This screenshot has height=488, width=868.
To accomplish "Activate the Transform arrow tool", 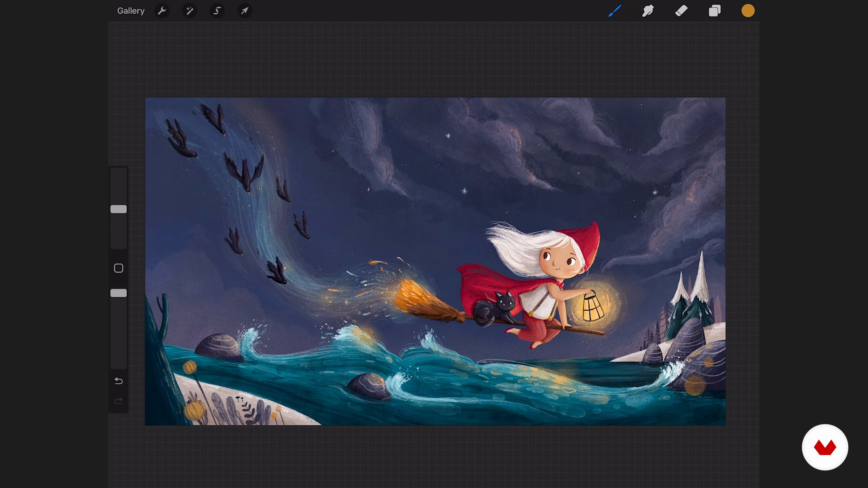I will click(245, 11).
